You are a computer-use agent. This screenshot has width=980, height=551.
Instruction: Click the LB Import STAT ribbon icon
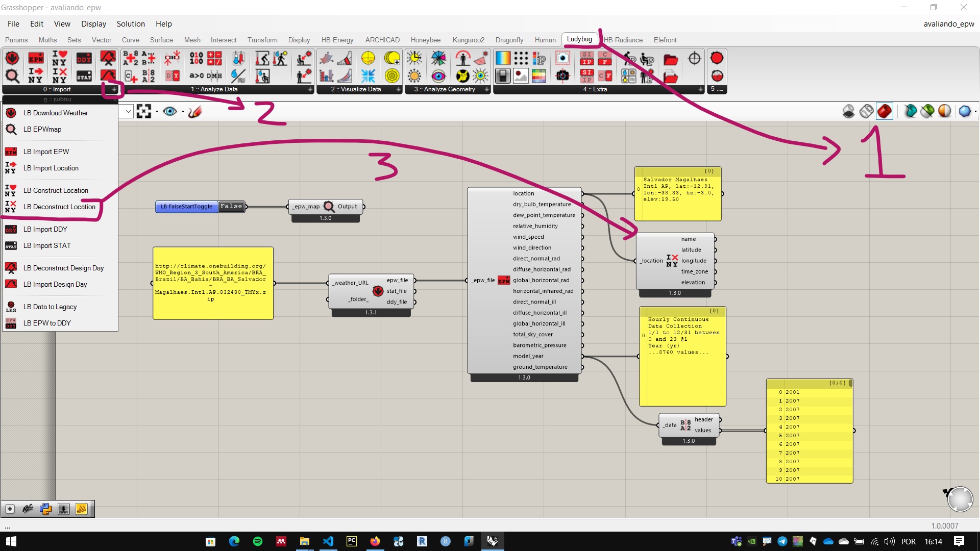click(84, 76)
